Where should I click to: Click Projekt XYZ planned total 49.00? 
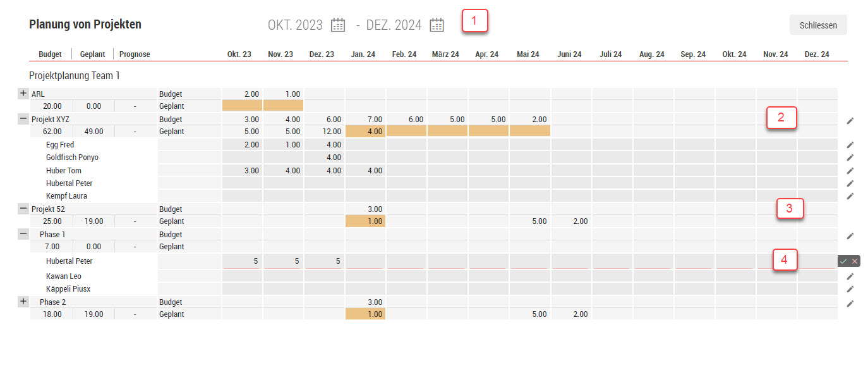[x=93, y=132]
